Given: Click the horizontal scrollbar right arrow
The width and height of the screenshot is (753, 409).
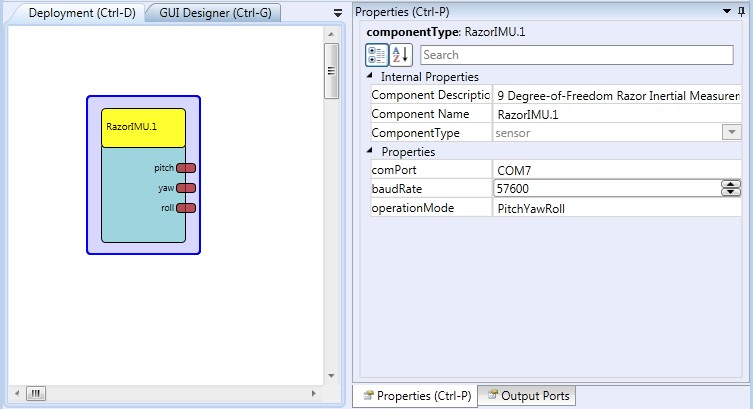Looking at the screenshot, I should (x=314, y=393).
